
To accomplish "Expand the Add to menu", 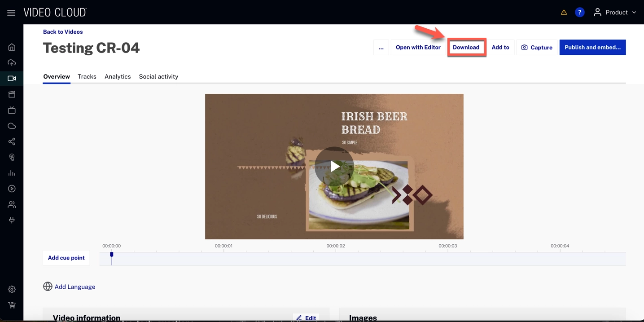I will tap(500, 48).
